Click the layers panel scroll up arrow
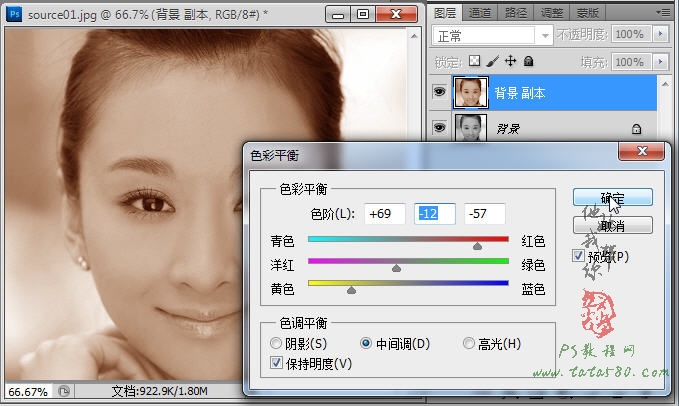 [x=665, y=84]
